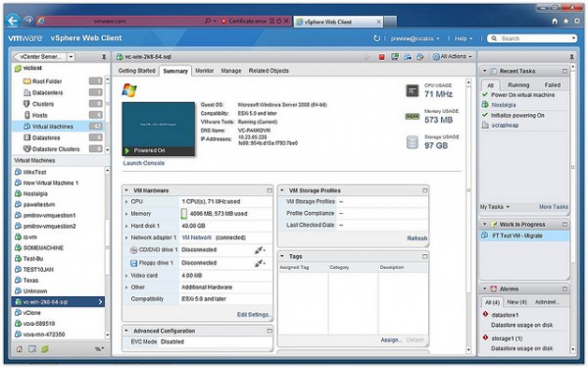Click the home icon at navigator bottom
The width and height of the screenshot is (588, 368).
coord(20,349)
